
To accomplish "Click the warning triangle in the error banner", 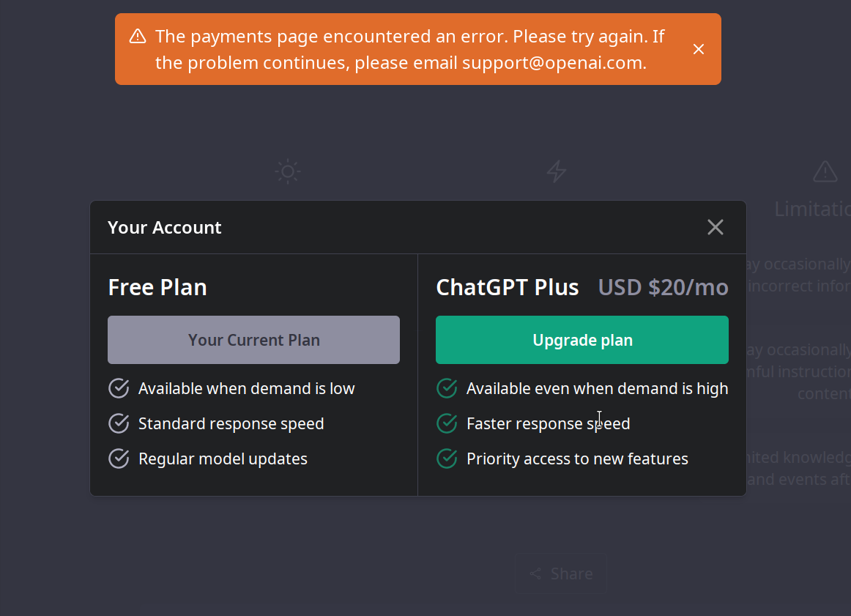I will [x=138, y=36].
